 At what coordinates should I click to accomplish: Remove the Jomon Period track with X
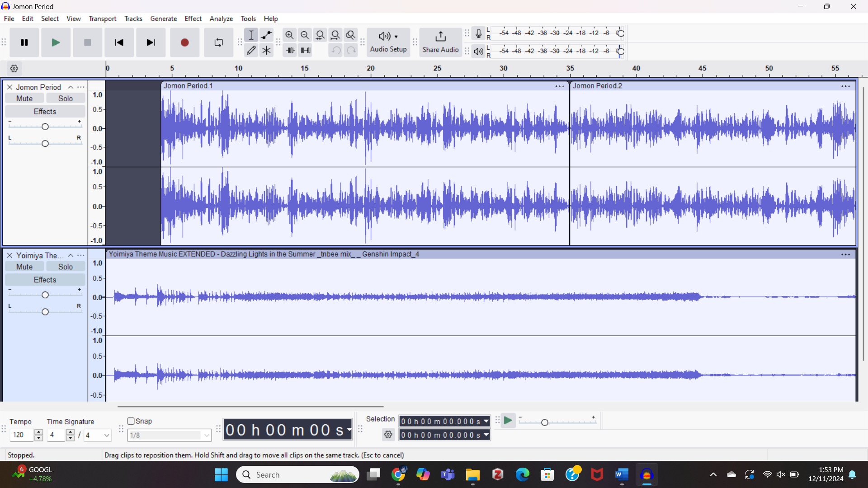point(9,87)
